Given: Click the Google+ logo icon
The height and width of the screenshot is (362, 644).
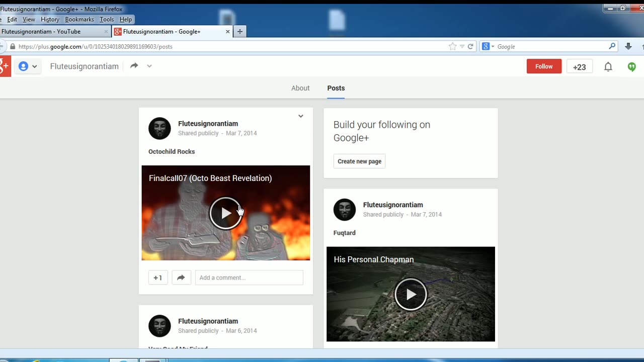Looking at the screenshot, I should click(x=5, y=66).
